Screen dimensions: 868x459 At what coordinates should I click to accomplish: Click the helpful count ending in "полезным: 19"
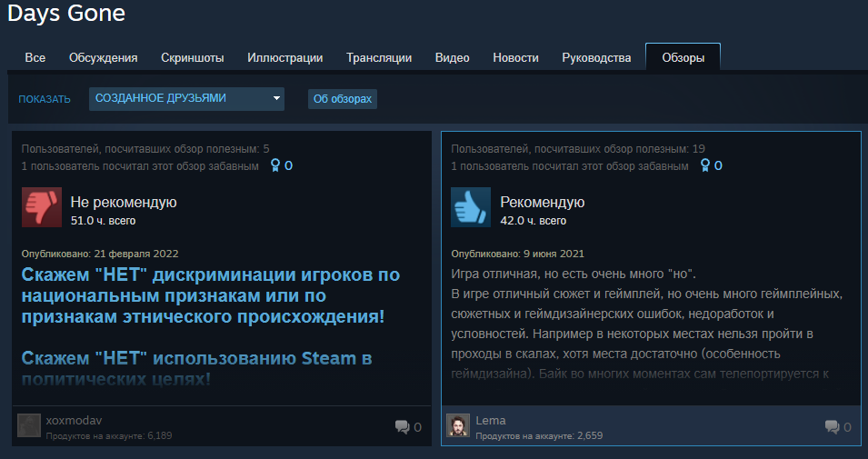(578, 148)
